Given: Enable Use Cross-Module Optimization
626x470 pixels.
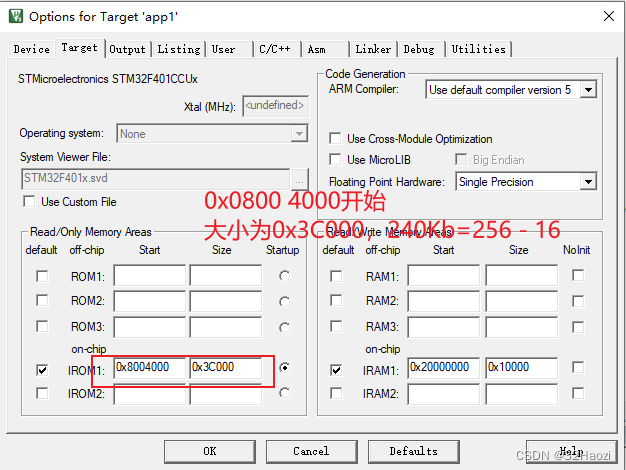Looking at the screenshot, I should pos(336,139).
